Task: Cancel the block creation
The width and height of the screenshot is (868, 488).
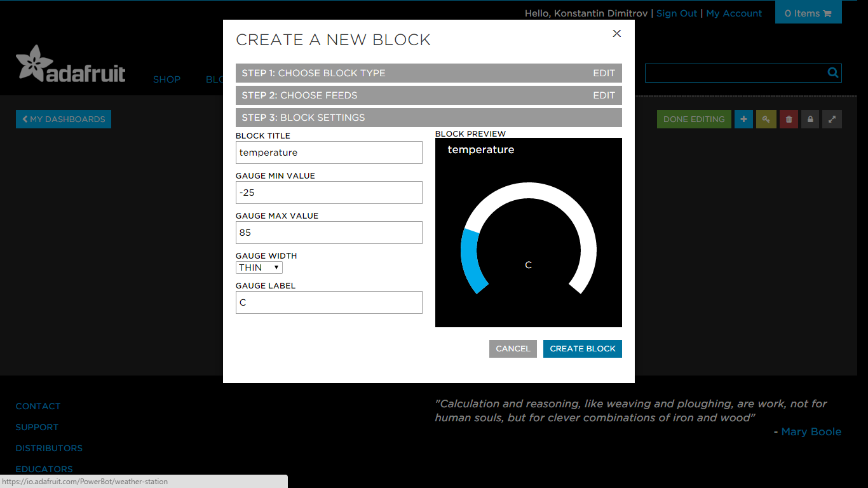Action: [513, 348]
